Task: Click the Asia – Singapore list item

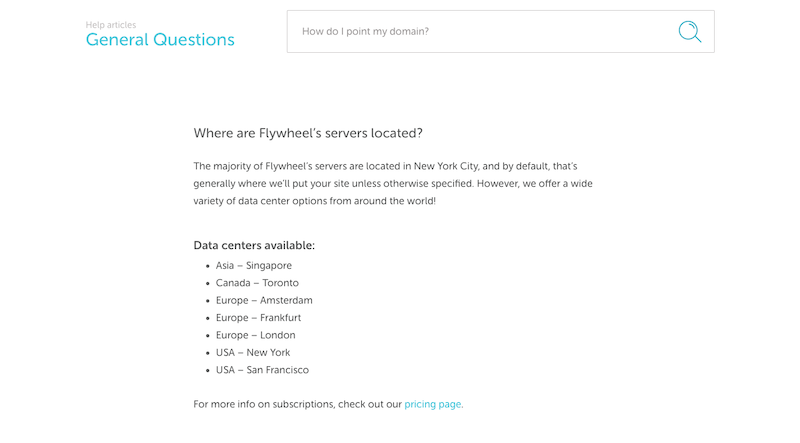Action: pos(254,265)
